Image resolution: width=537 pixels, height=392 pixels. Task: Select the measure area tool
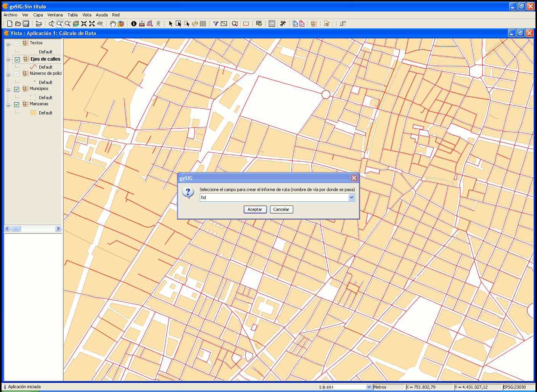[x=150, y=24]
